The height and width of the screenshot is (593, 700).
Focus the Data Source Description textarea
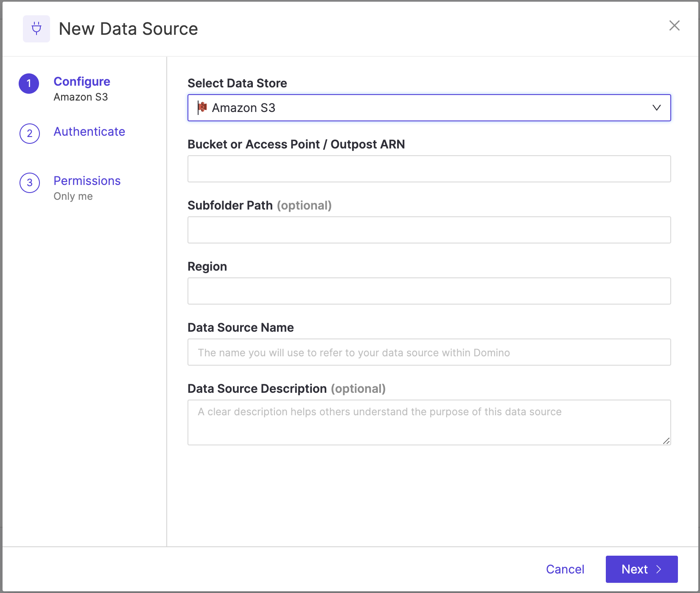click(429, 422)
